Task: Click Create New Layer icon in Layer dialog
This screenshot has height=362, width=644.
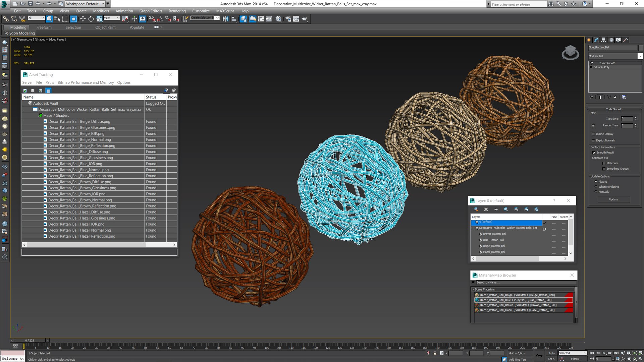Action: coord(476,209)
